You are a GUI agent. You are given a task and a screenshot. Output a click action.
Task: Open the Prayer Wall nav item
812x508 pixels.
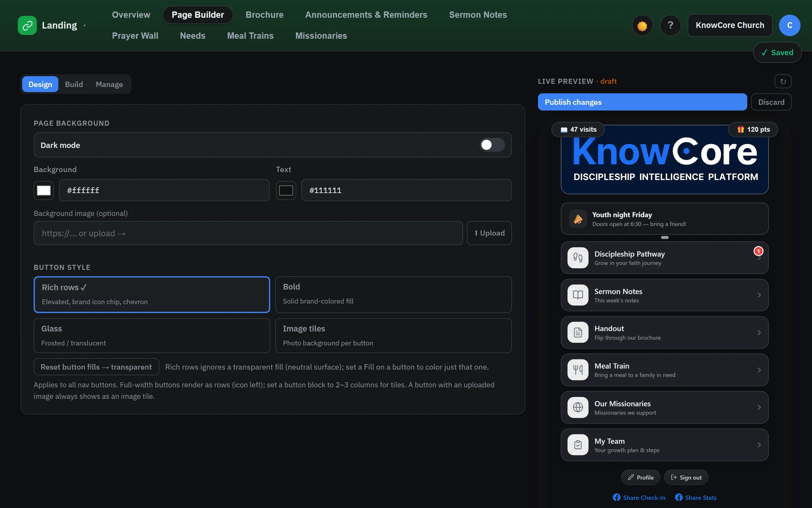(135, 36)
